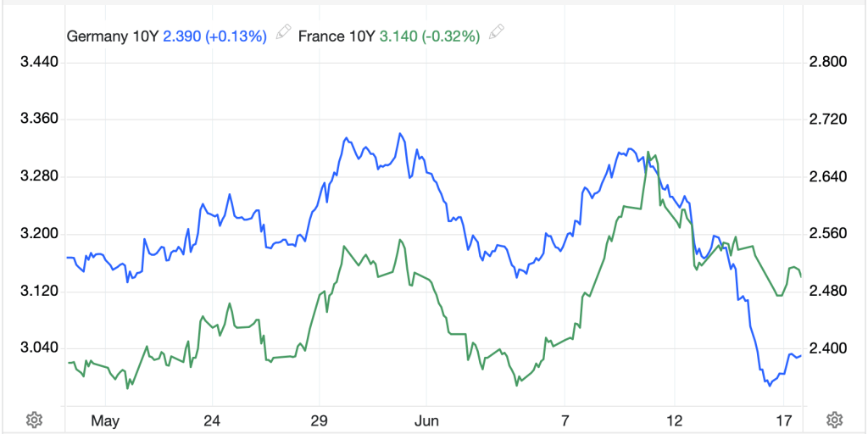868x434 pixels.
Task: Open the left axis settings gear
Action: (35, 419)
